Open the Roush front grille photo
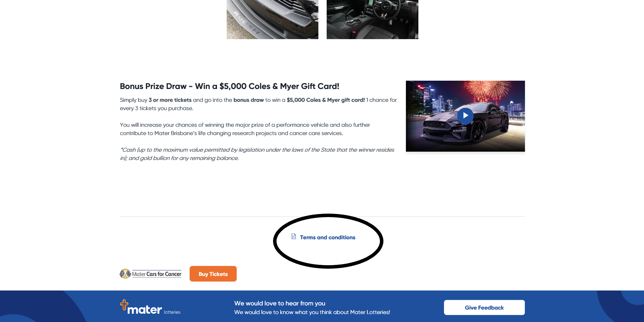 point(272,19)
